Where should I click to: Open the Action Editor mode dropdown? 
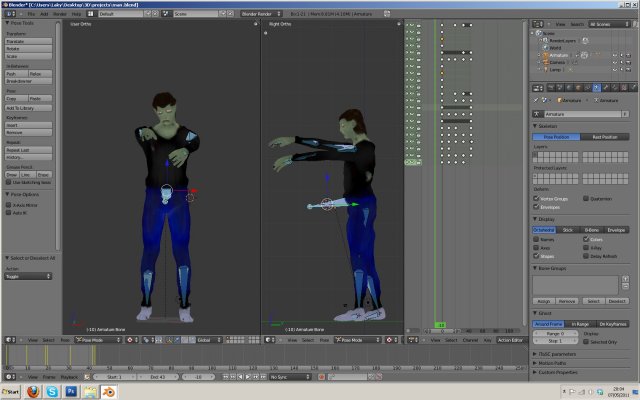[510, 340]
